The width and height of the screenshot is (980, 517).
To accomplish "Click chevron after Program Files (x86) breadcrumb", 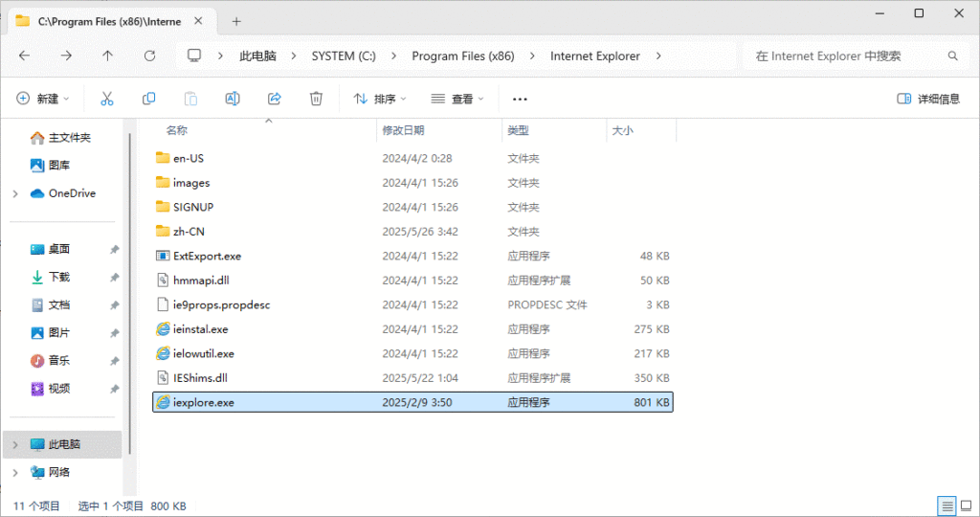I will (532, 56).
